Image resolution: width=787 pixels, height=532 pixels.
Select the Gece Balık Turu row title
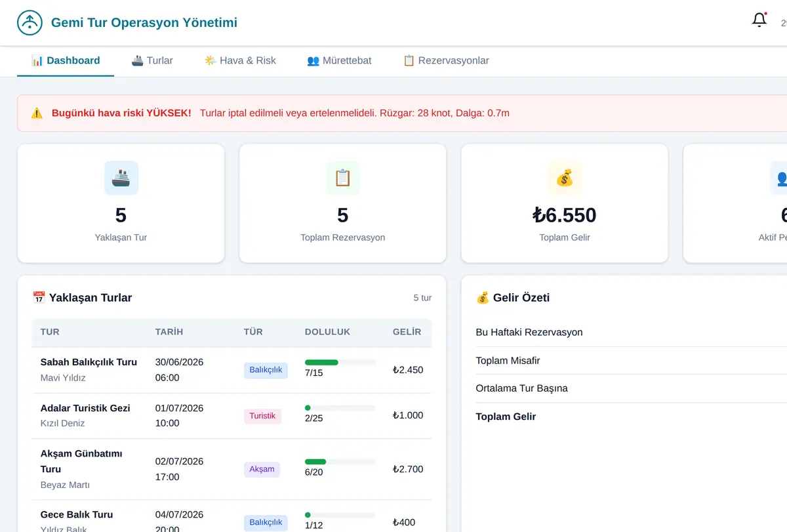click(77, 515)
